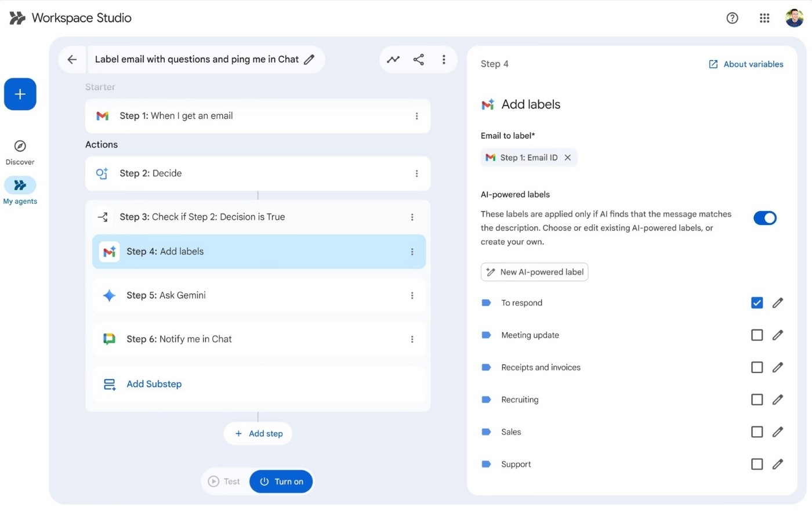Click the Turn on button

point(281,481)
